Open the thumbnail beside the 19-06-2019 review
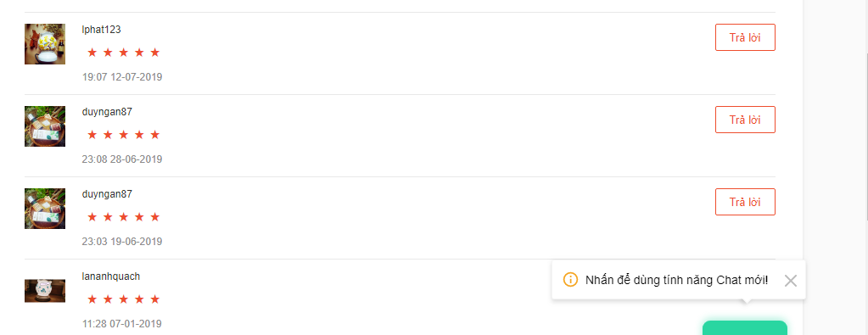This screenshot has height=335, width=868. click(45, 209)
